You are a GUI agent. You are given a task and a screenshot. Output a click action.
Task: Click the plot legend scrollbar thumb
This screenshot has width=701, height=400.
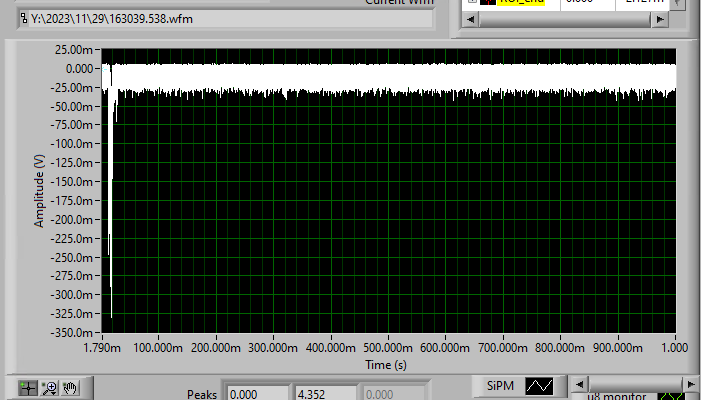pos(635,384)
